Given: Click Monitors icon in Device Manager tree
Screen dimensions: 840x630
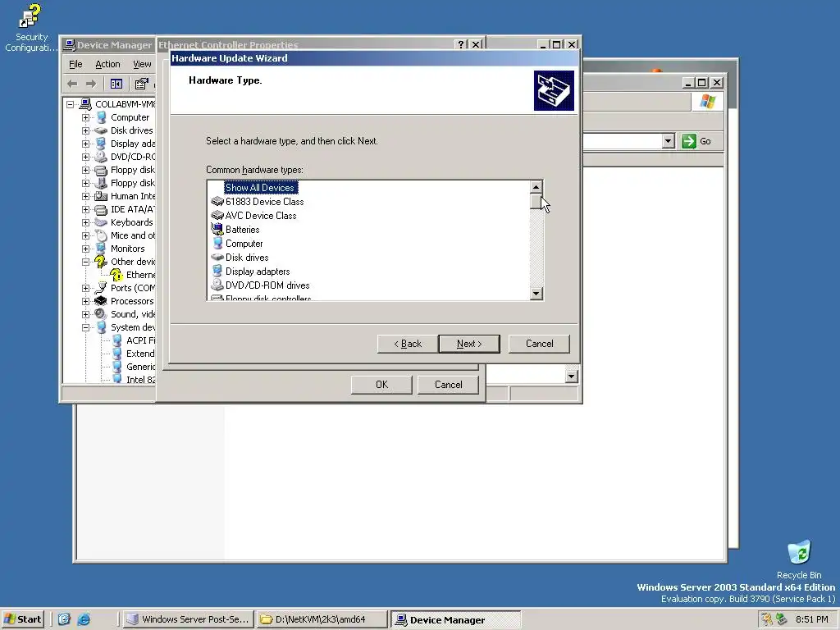Looking at the screenshot, I should [x=101, y=249].
